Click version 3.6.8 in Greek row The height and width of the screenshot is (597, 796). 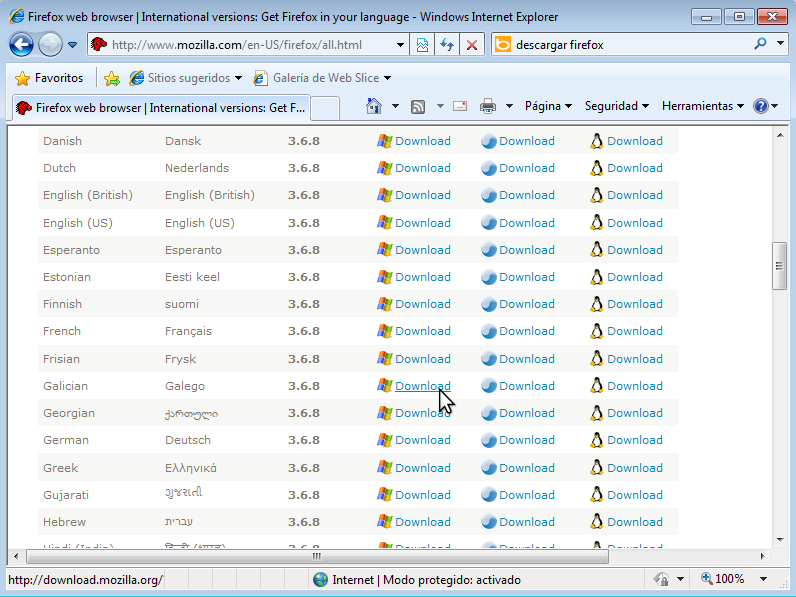pos(304,468)
